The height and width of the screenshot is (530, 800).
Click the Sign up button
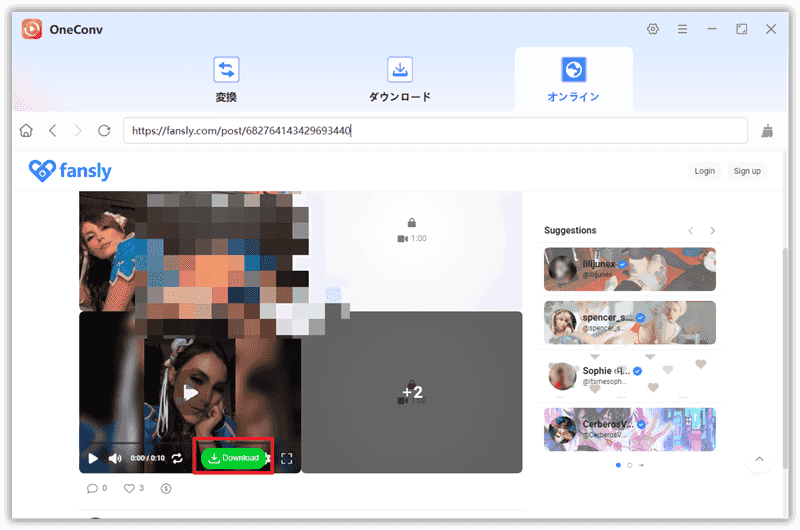coord(747,171)
